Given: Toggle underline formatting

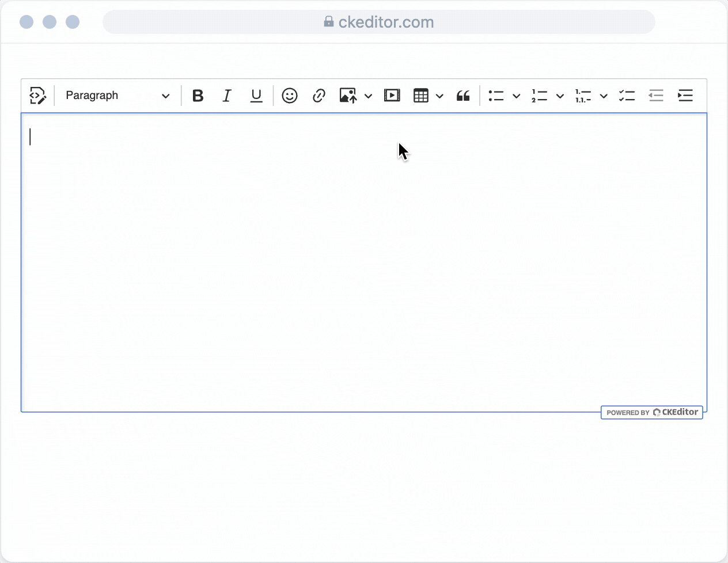Looking at the screenshot, I should click(256, 96).
